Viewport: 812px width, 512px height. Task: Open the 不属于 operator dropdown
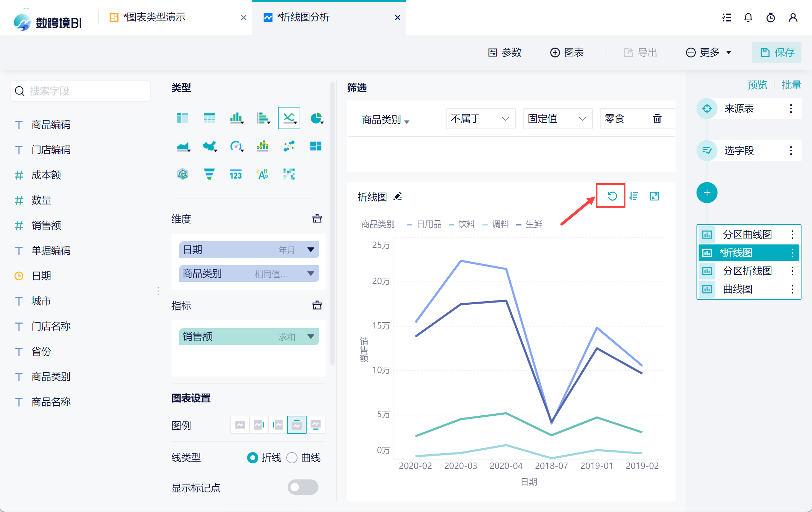480,119
